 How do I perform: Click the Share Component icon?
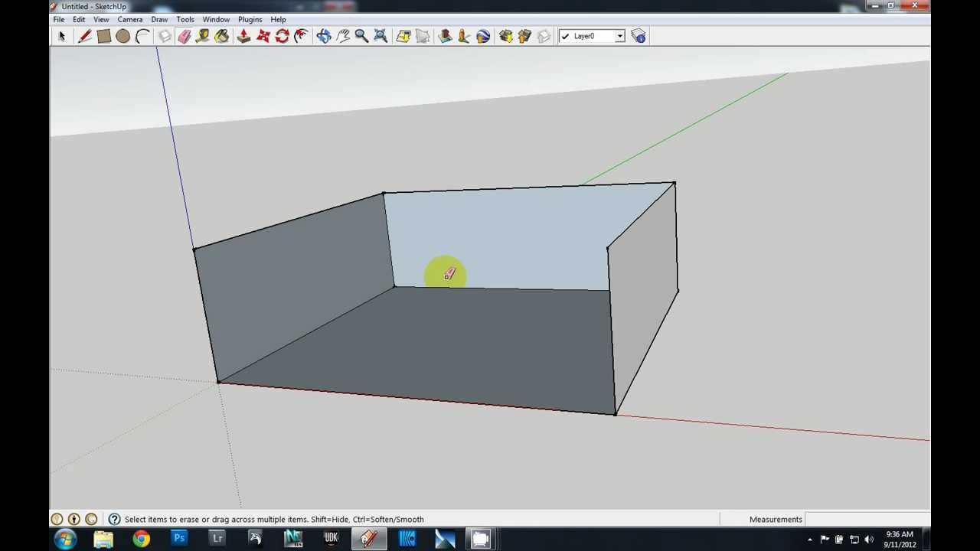(544, 36)
